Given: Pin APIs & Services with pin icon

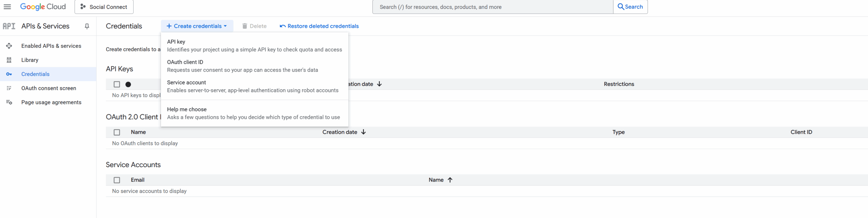Looking at the screenshot, I should (87, 26).
